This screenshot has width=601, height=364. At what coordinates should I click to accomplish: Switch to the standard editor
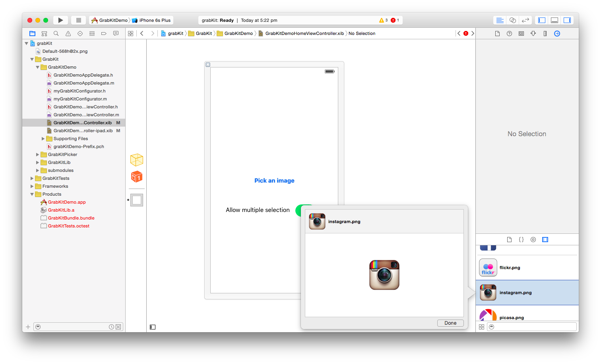(x=500, y=20)
